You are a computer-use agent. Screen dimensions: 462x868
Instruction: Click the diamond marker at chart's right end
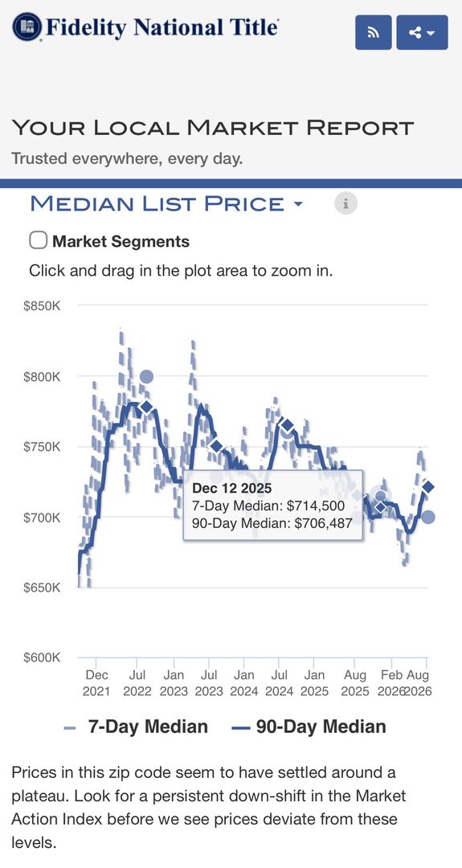pyautogui.click(x=427, y=487)
